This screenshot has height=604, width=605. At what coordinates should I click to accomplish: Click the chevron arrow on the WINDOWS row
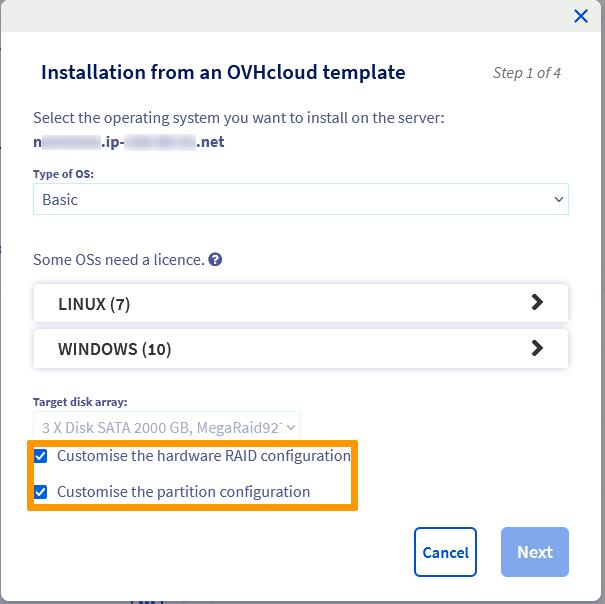point(537,348)
